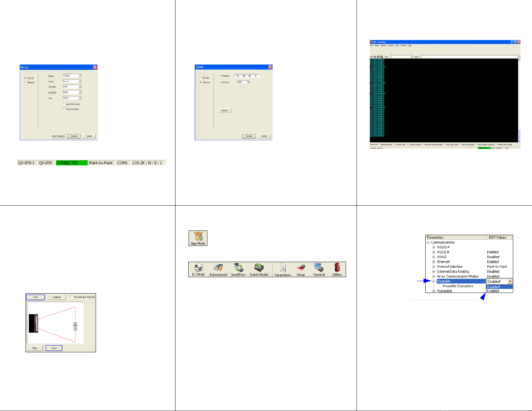532x411 pixels.
Task: Open the Utilities icon
Action: (x=337, y=269)
